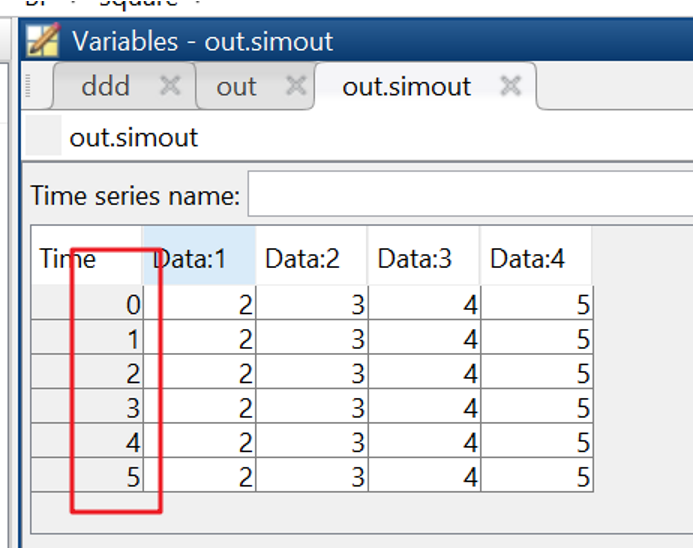Close the ddd variable tab
The width and height of the screenshot is (693, 548).
(x=170, y=86)
